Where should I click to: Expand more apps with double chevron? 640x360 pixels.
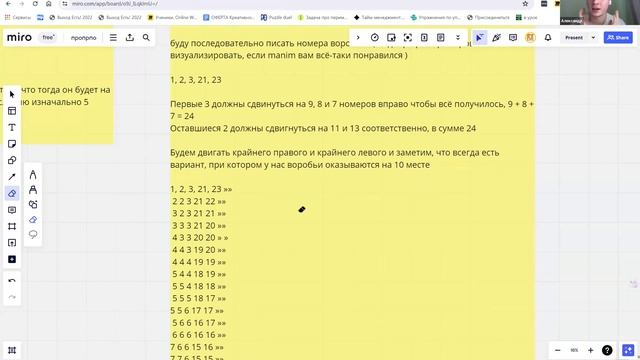click(x=458, y=38)
